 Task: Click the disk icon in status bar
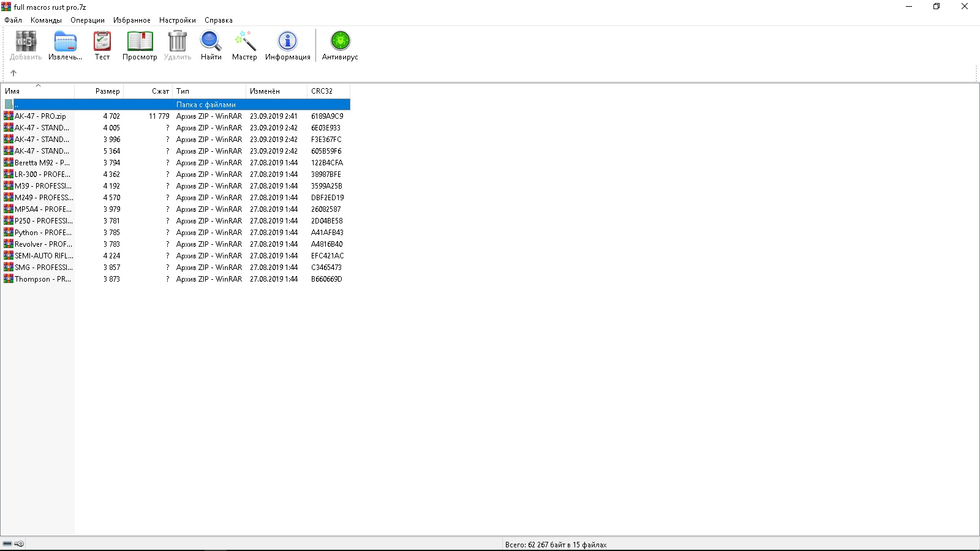(7, 544)
